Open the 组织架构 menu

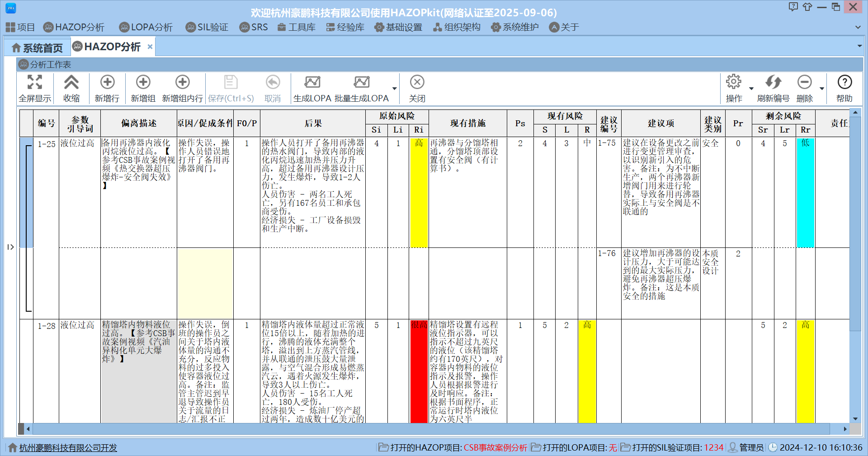tap(457, 27)
